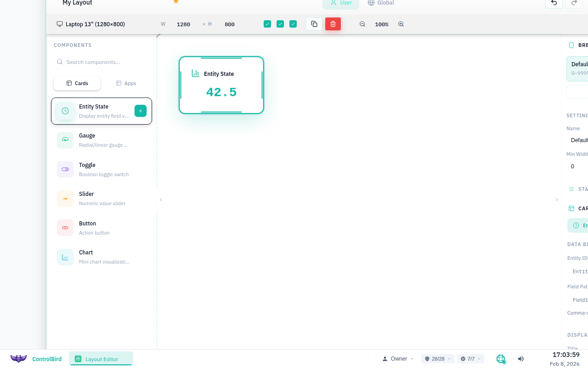
Task: Duplicate the selected card with copy icon
Action: tap(314, 24)
